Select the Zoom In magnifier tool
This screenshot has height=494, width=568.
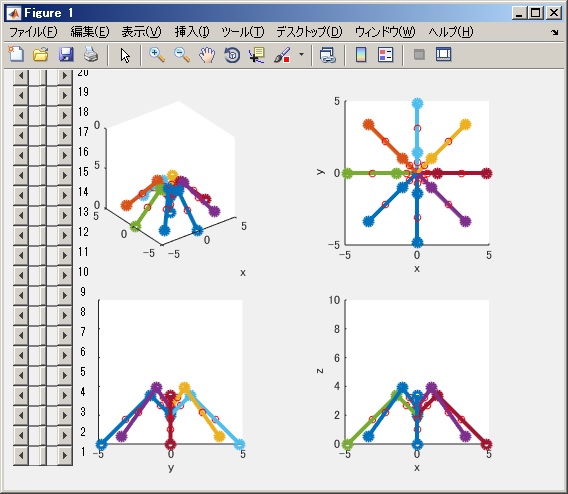[157, 55]
